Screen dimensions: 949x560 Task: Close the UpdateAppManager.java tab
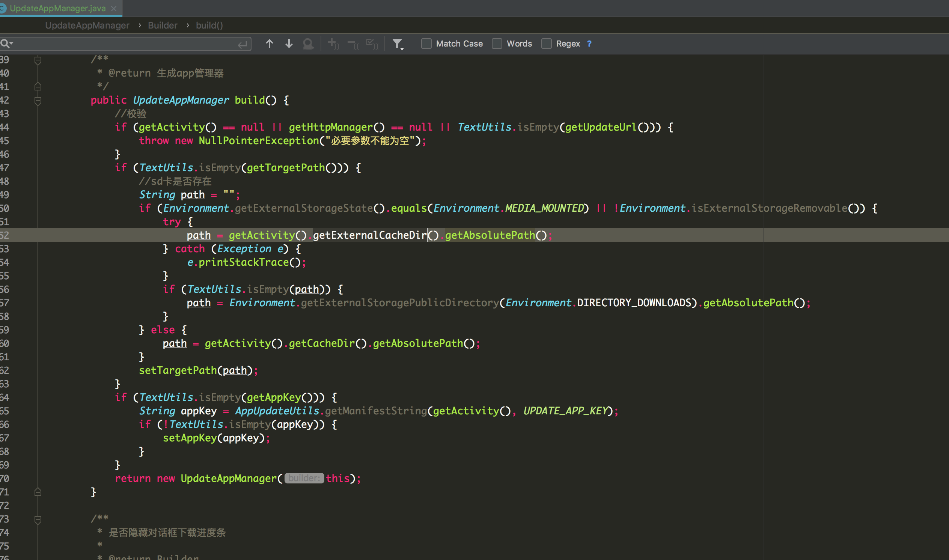(114, 8)
